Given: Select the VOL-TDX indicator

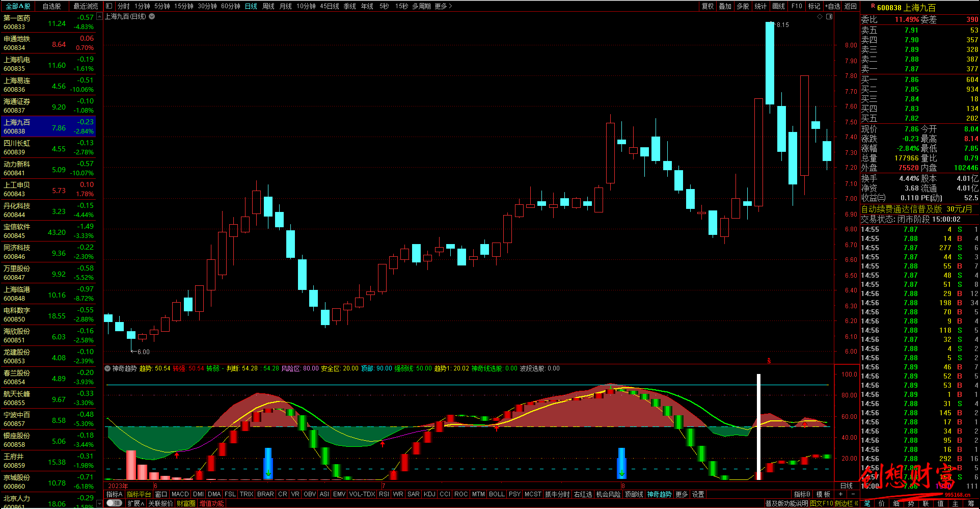Looking at the screenshot, I should [362, 494].
